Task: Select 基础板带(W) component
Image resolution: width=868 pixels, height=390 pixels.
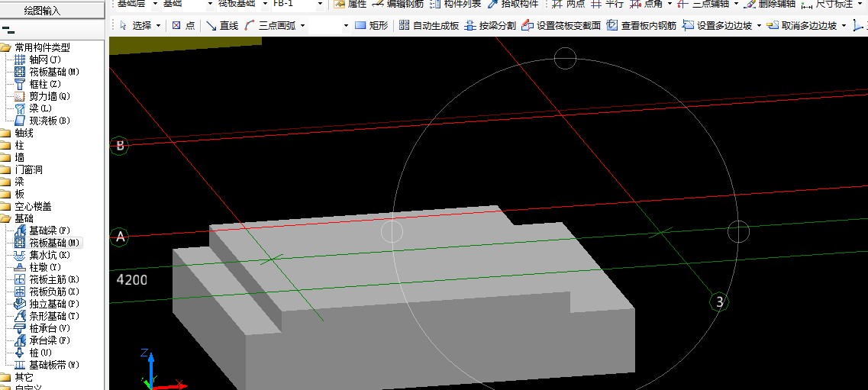Action: pyautogui.click(x=47, y=365)
